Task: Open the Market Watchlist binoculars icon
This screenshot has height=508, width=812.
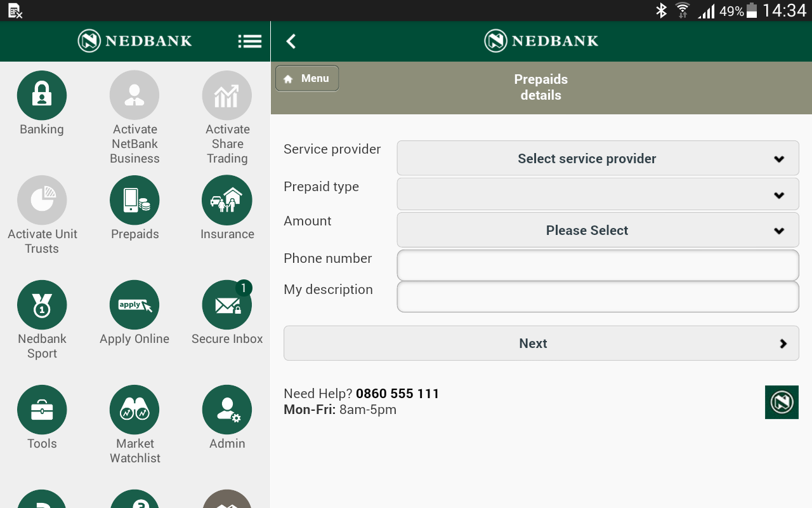Action: point(134,410)
